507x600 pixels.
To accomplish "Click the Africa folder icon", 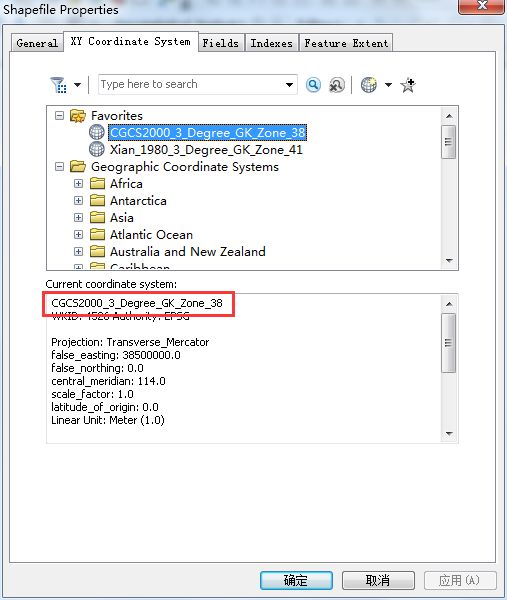I will coord(97,183).
